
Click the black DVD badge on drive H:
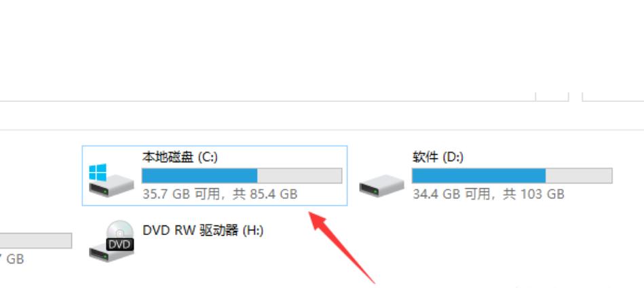pos(120,245)
